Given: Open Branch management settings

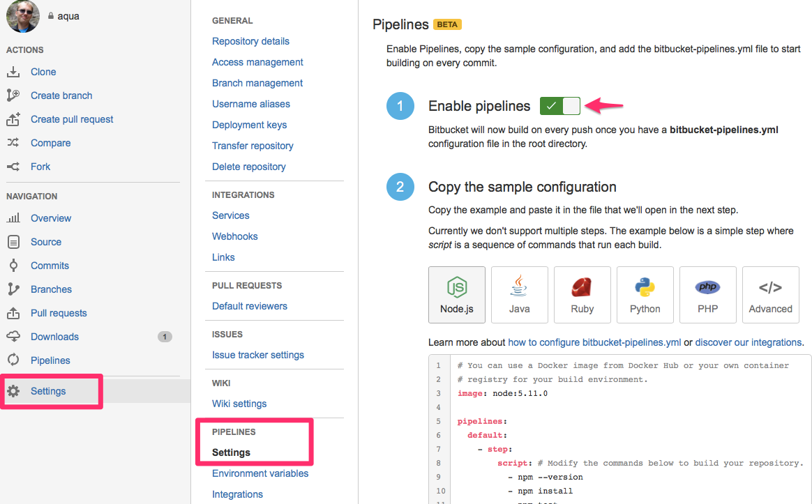Looking at the screenshot, I should click(257, 84).
